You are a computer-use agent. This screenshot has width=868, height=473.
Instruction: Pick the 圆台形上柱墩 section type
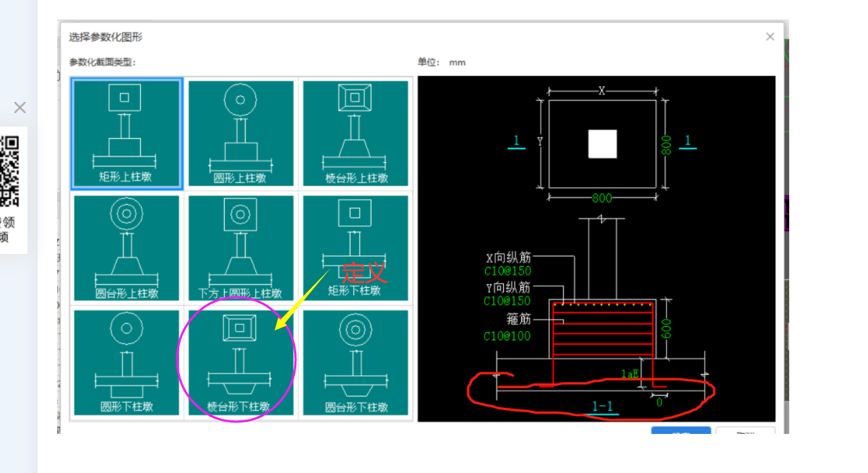click(126, 248)
